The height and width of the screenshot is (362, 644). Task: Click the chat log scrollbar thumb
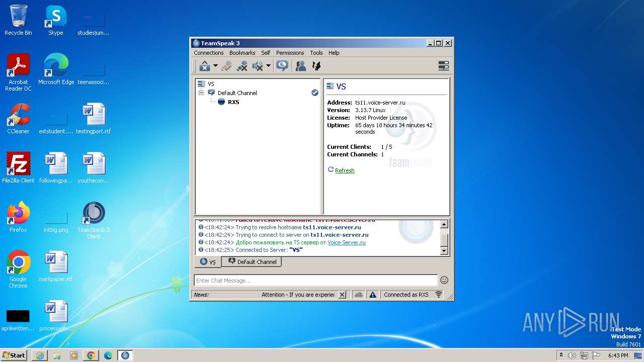(x=444, y=240)
